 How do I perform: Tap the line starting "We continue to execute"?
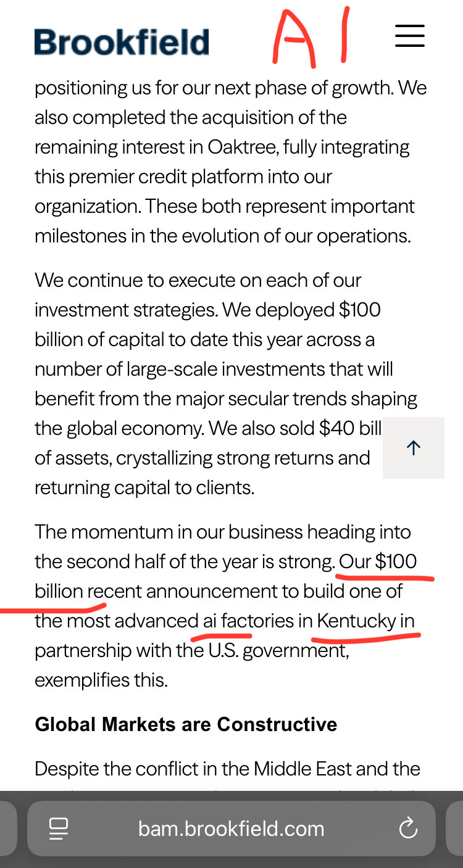[198, 280]
